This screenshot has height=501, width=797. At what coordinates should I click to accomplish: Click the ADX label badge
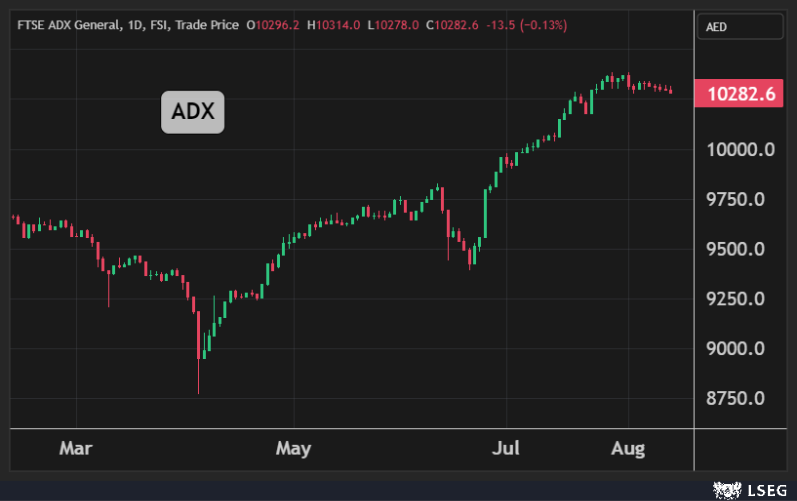coord(193,111)
